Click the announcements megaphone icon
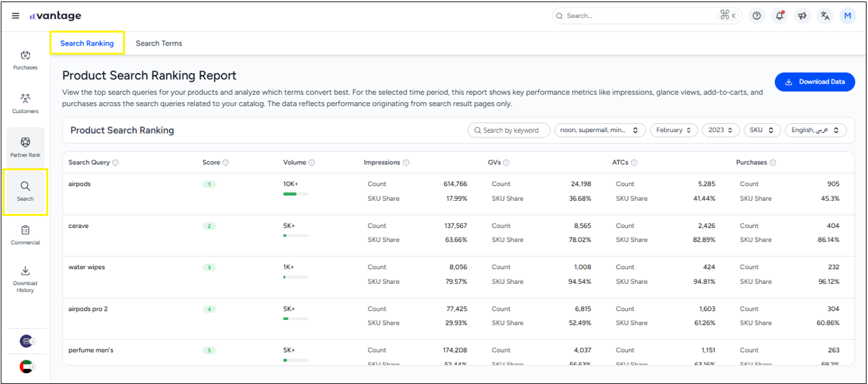This screenshot has width=868, height=384. [x=803, y=16]
